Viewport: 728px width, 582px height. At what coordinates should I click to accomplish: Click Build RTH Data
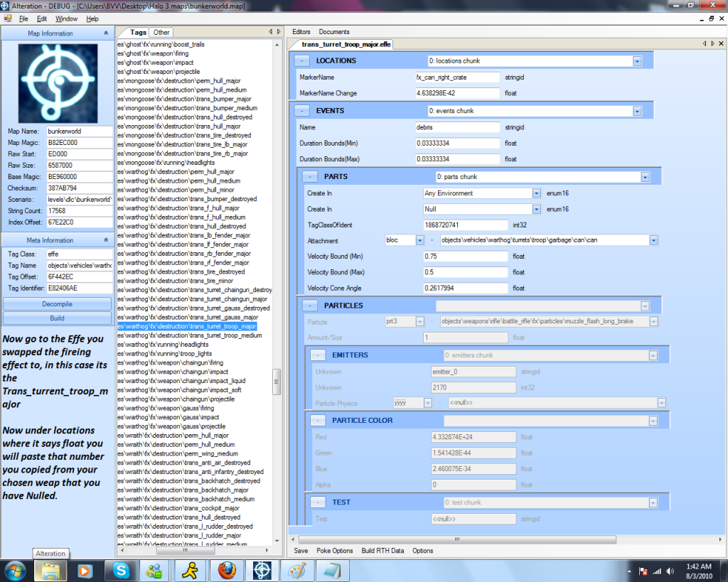[382, 551]
